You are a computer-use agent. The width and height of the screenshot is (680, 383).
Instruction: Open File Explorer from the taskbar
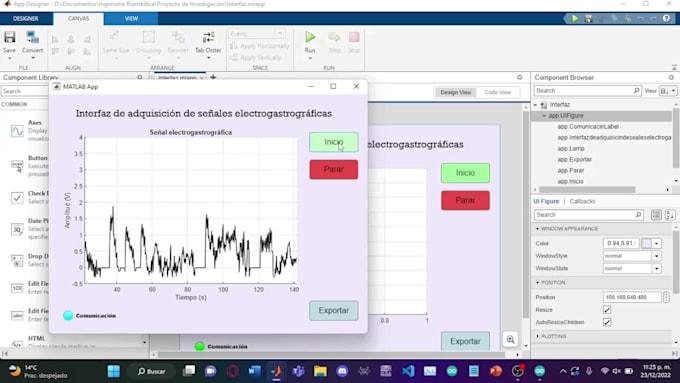point(320,371)
